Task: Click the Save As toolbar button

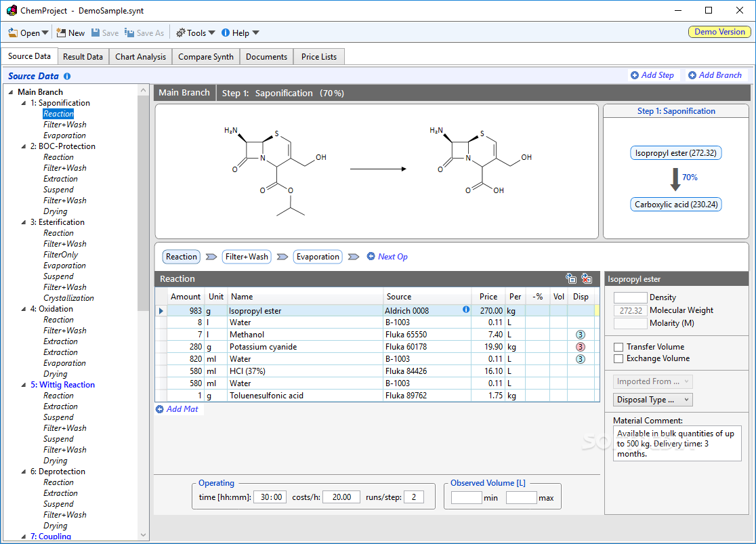Action: [144, 33]
